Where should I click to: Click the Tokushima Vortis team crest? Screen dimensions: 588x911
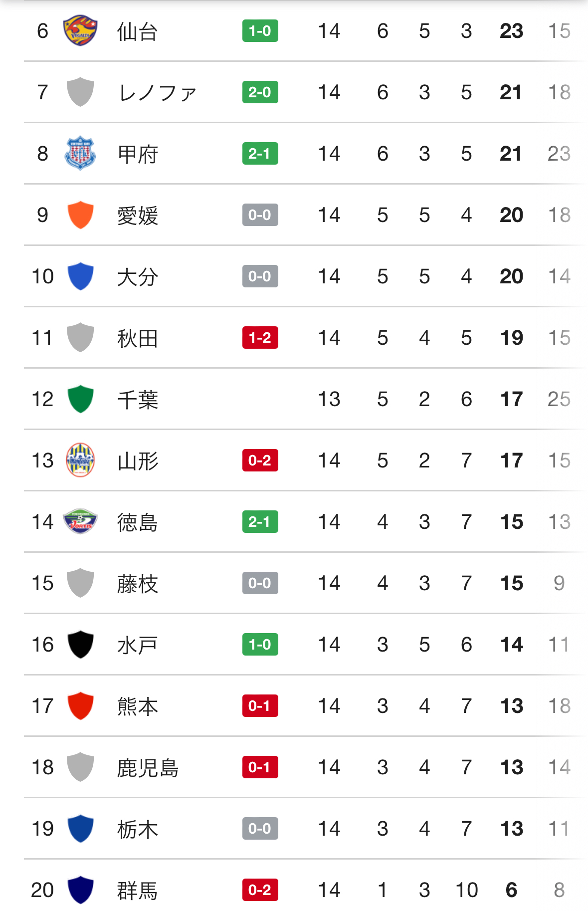point(80,521)
